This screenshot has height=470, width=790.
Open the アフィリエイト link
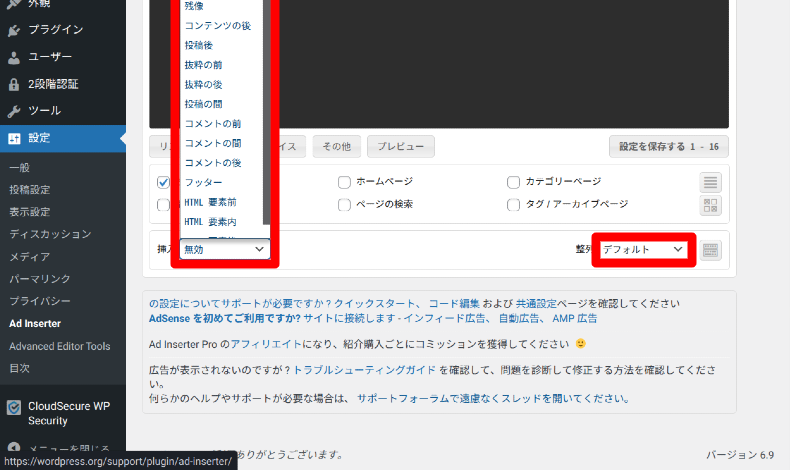[x=266, y=344]
